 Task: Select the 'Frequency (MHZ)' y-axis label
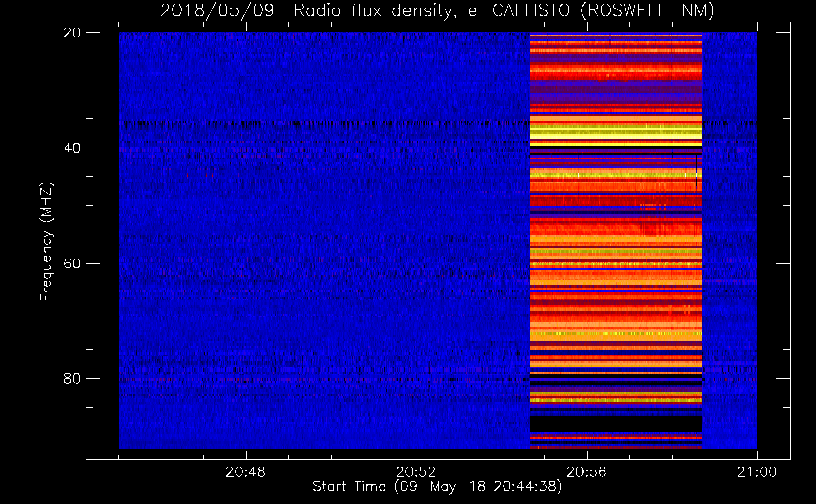(x=46, y=242)
